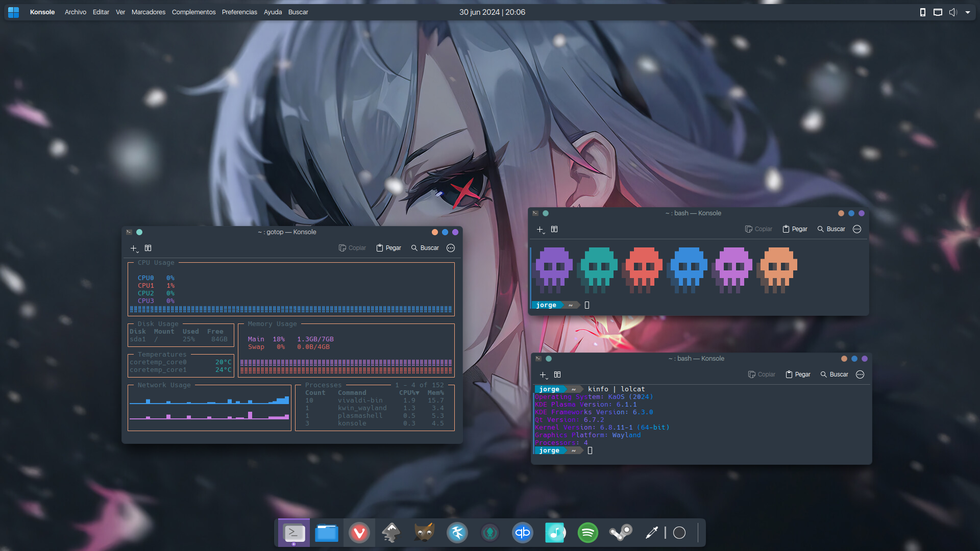980x551 pixels.
Task: Open the Complementos menu
Action: tap(193, 12)
